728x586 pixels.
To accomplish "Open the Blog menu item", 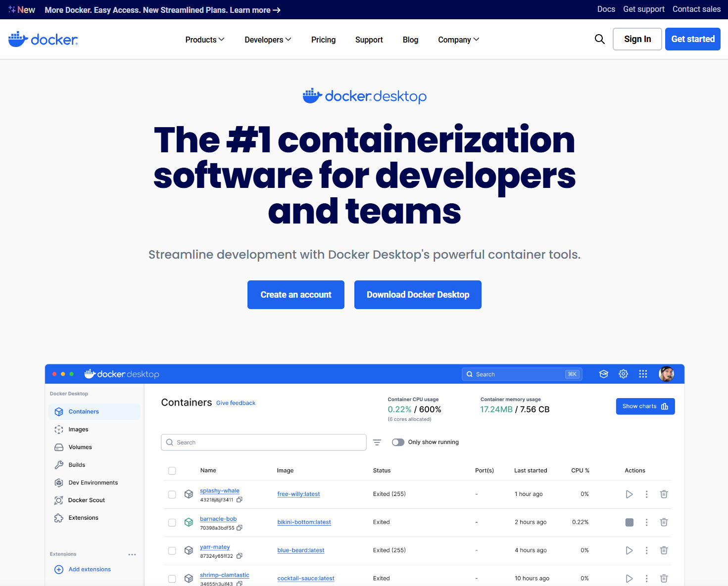I will (410, 40).
